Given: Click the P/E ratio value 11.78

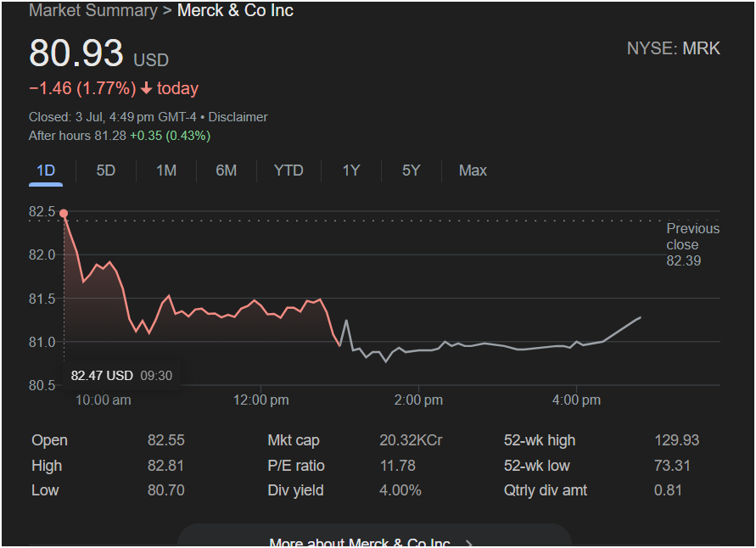Looking at the screenshot, I should (x=398, y=466).
